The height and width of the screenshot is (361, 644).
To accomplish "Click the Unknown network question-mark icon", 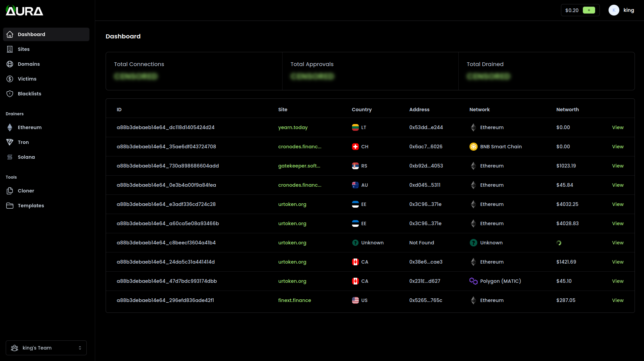I will click(x=474, y=243).
